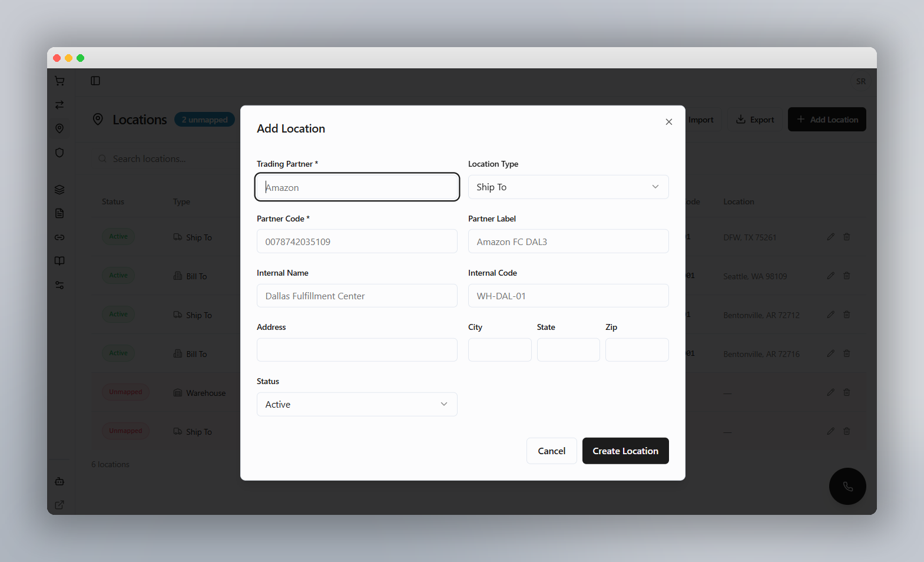Viewport: 924px width, 562px height.
Task: Click the Status column header
Action: [113, 201]
